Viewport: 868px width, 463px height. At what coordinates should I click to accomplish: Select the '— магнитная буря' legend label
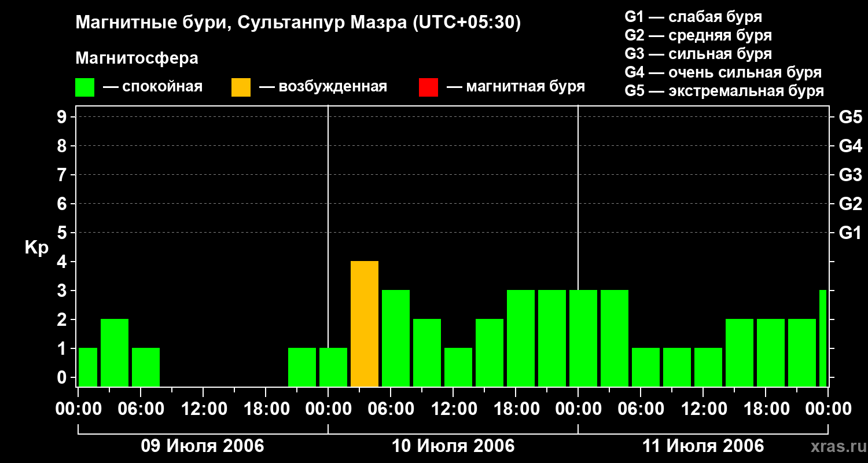516,87
